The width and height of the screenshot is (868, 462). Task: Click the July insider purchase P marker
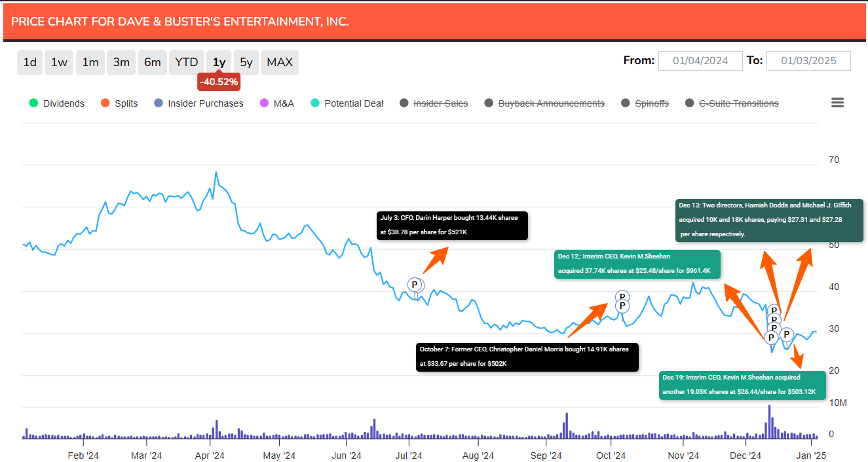click(415, 285)
